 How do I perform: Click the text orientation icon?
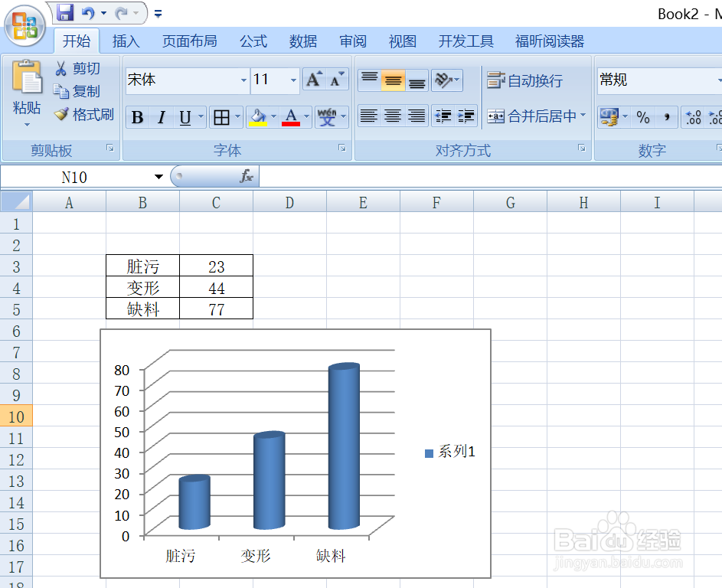click(x=443, y=80)
